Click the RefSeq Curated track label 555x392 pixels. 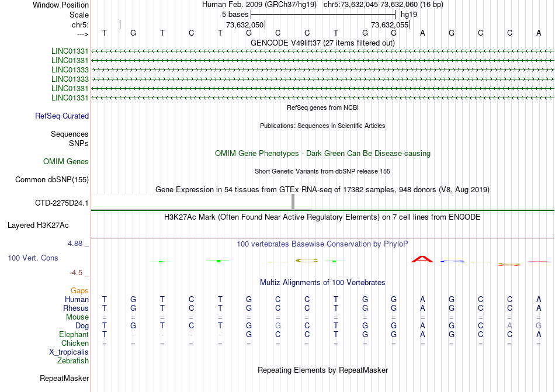tap(62, 116)
